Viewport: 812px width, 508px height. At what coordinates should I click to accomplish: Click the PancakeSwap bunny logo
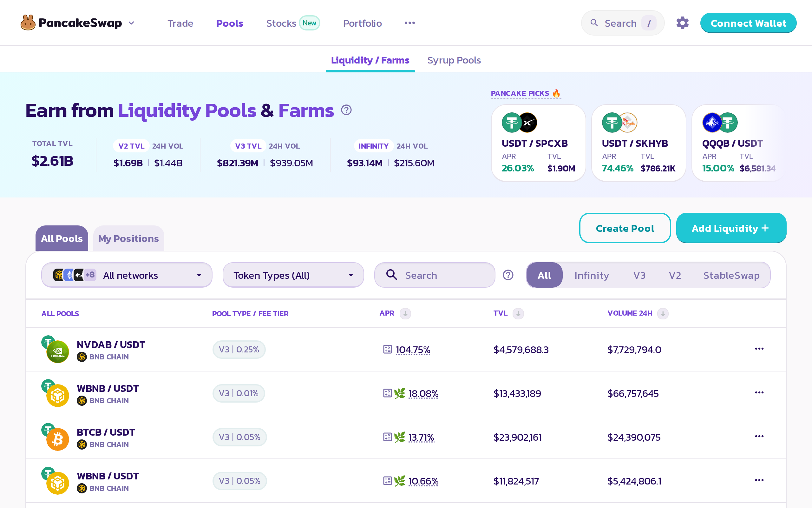tap(28, 23)
